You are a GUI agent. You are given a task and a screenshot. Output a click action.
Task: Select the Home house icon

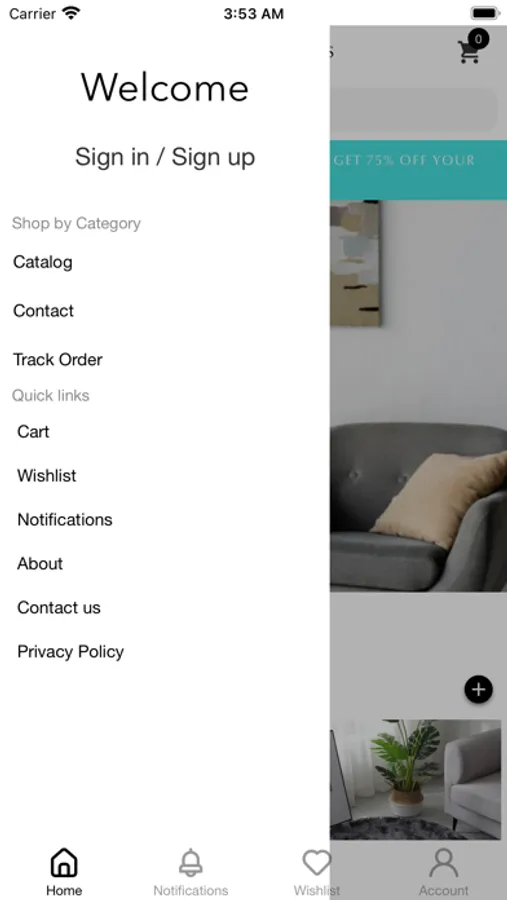coord(64,862)
